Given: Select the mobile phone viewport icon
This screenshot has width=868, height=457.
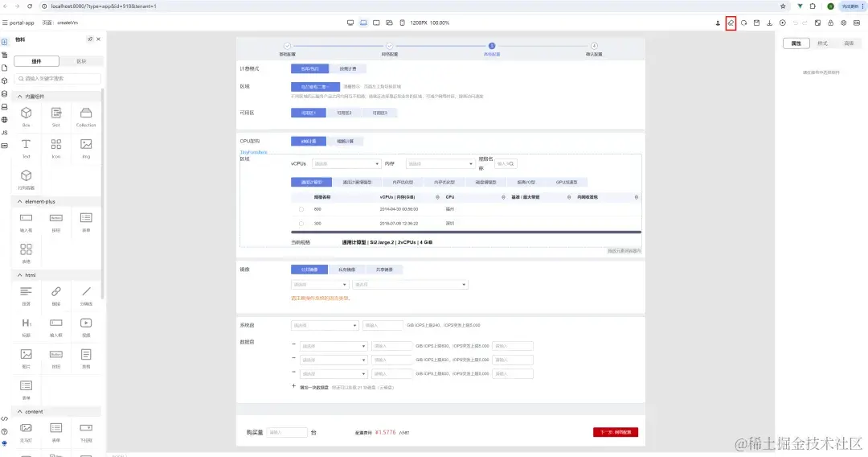Looking at the screenshot, I should coord(403,23).
